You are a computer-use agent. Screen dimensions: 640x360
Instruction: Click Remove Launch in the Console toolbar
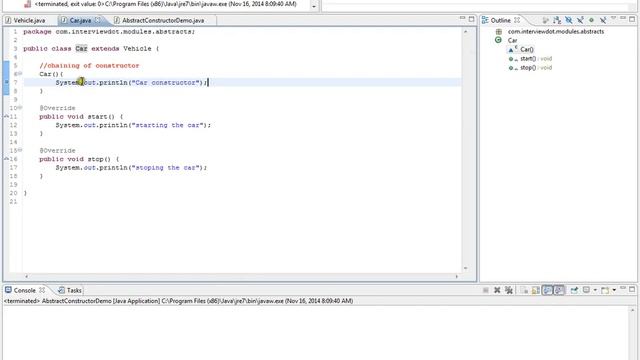[x=497, y=290]
